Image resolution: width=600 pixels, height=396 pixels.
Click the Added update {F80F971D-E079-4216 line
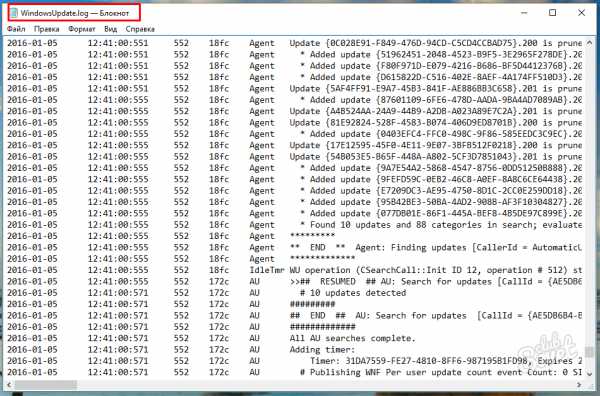[x=294, y=66]
